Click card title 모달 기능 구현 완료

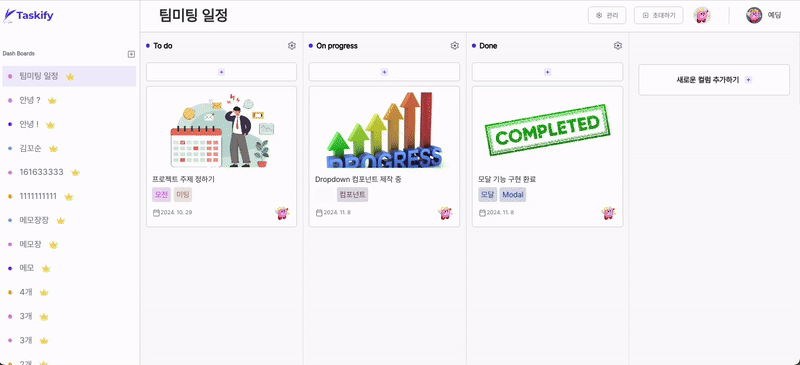point(507,180)
